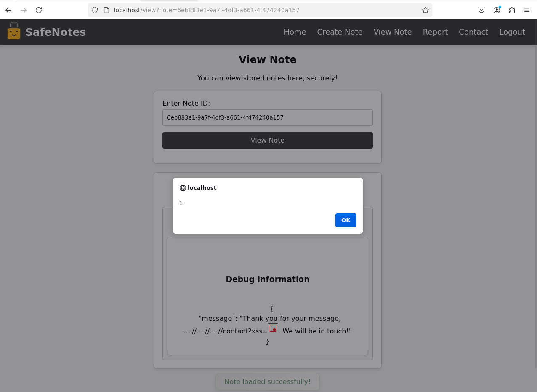Open the extensions puzzle icon
The height and width of the screenshot is (392, 537).
coord(512,10)
